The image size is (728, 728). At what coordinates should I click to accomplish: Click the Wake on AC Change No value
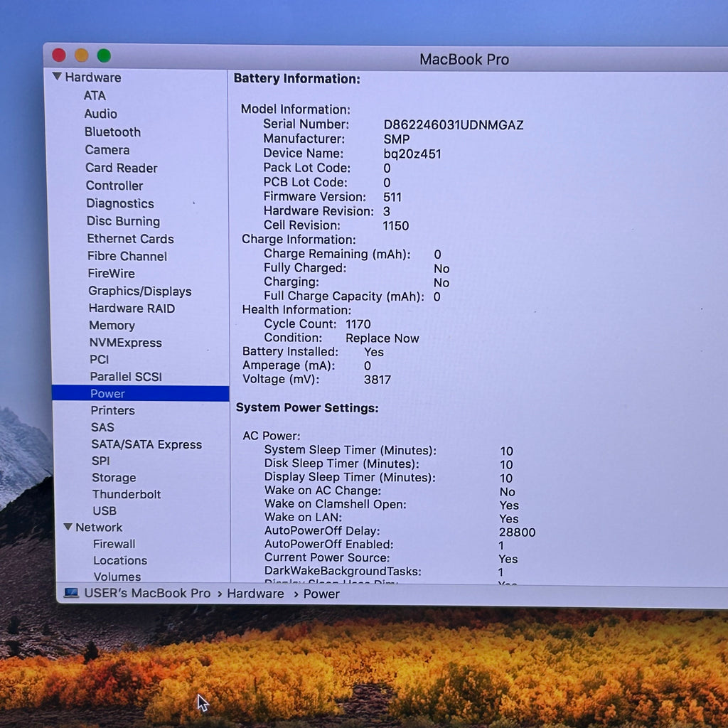point(508,492)
